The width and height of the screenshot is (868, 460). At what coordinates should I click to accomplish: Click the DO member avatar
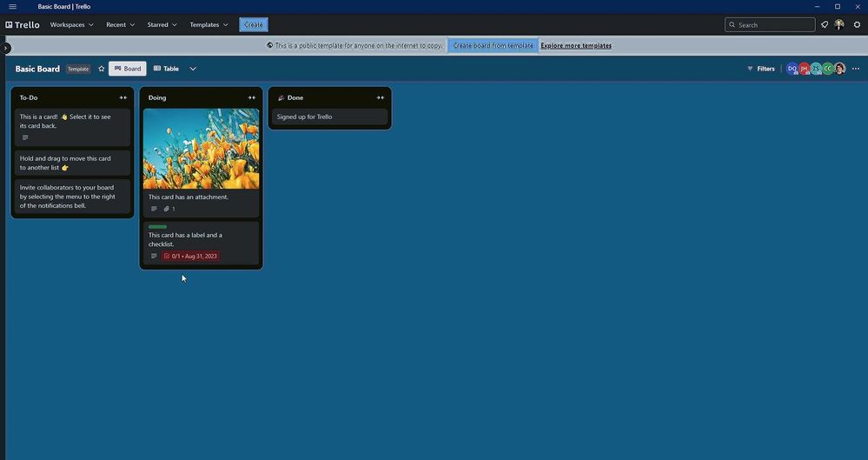click(792, 69)
